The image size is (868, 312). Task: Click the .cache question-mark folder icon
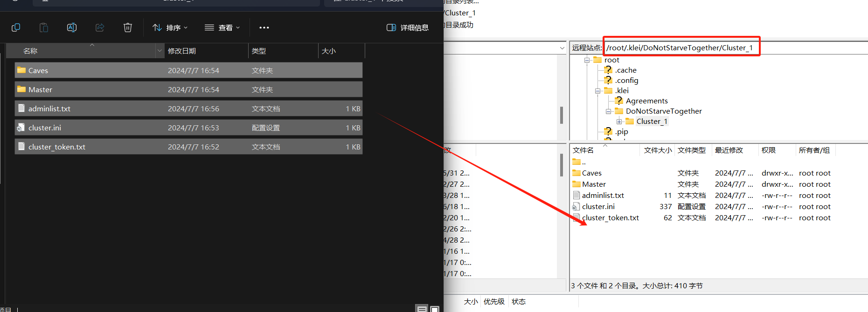click(608, 70)
